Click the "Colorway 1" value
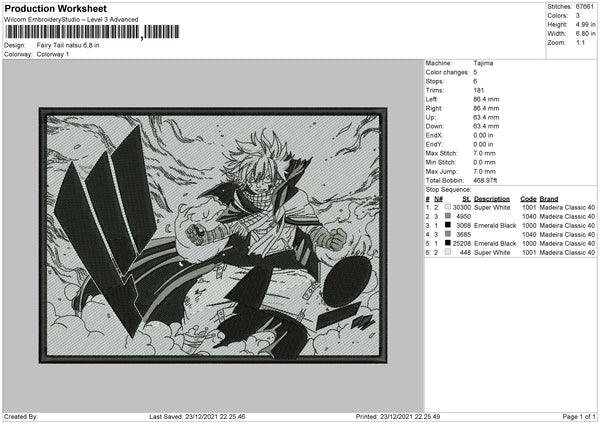Viewport: 600px width, 424px height. click(x=53, y=54)
